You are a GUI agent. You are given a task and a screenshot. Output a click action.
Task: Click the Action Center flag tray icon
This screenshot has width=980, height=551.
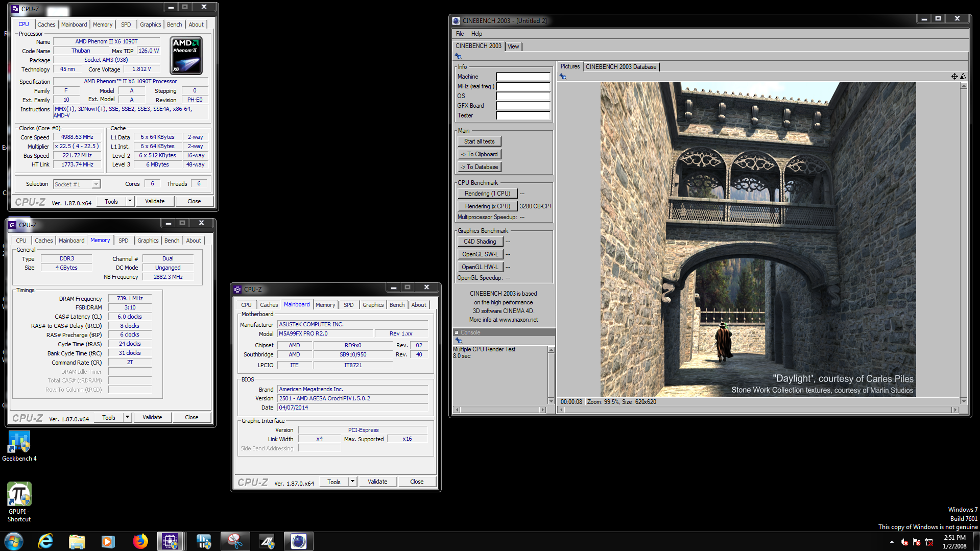point(917,542)
